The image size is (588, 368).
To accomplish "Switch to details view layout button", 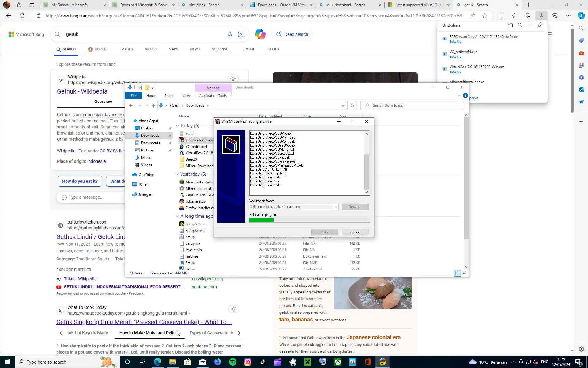I will 457,273.
